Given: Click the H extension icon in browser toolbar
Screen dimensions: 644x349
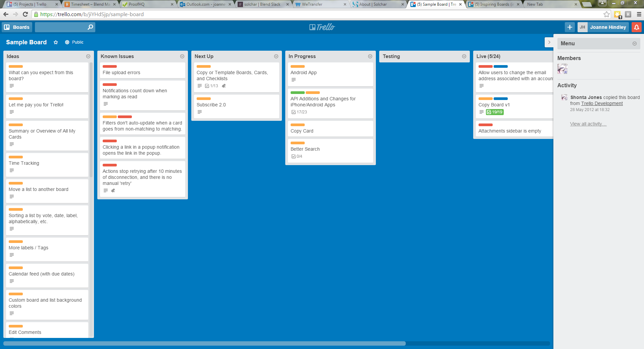Looking at the screenshot, I should pyautogui.click(x=628, y=14).
